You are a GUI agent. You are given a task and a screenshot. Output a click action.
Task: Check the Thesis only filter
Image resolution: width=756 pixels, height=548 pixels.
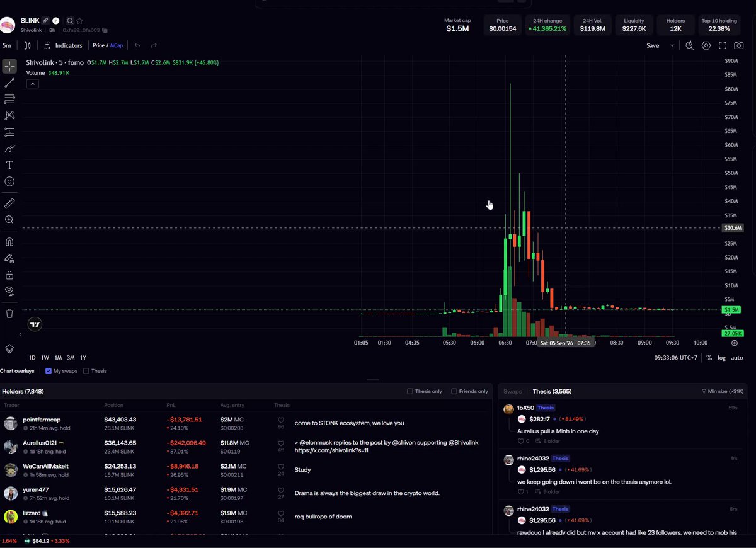pyautogui.click(x=410, y=391)
